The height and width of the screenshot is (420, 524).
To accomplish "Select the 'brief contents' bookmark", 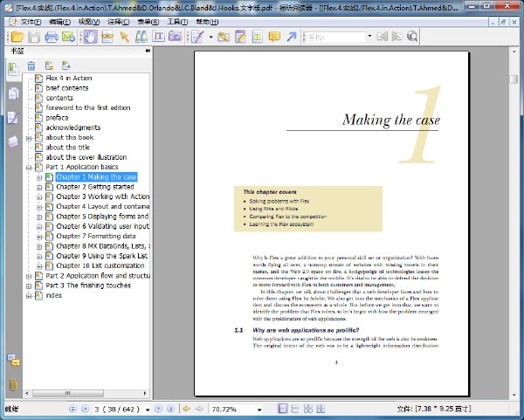I will 67,88.
